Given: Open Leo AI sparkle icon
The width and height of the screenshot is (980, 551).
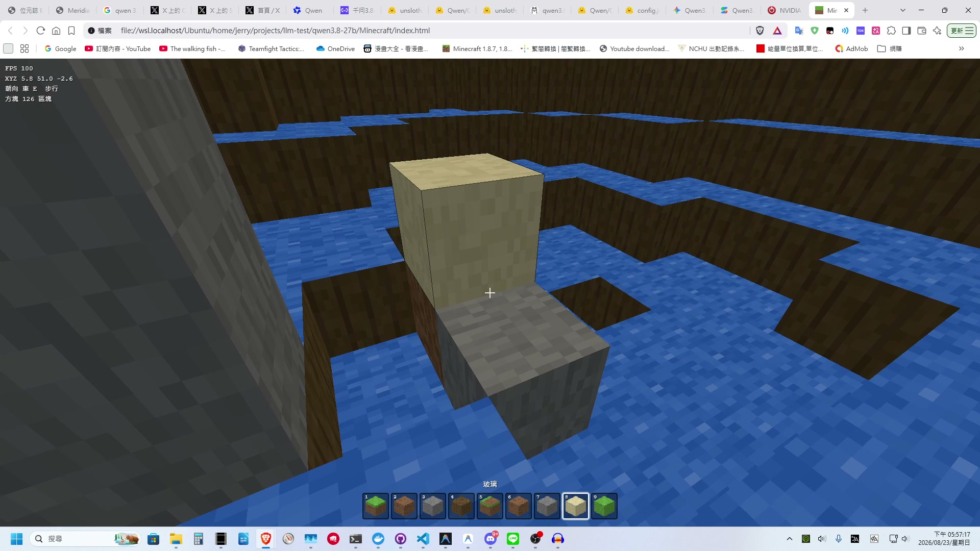Looking at the screenshot, I should tap(937, 31).
